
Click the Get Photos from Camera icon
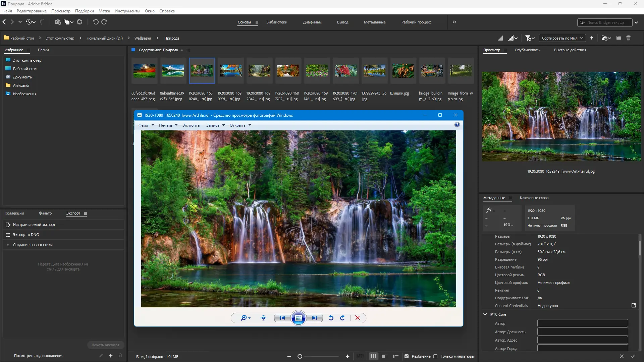click(x=58, y=22)
